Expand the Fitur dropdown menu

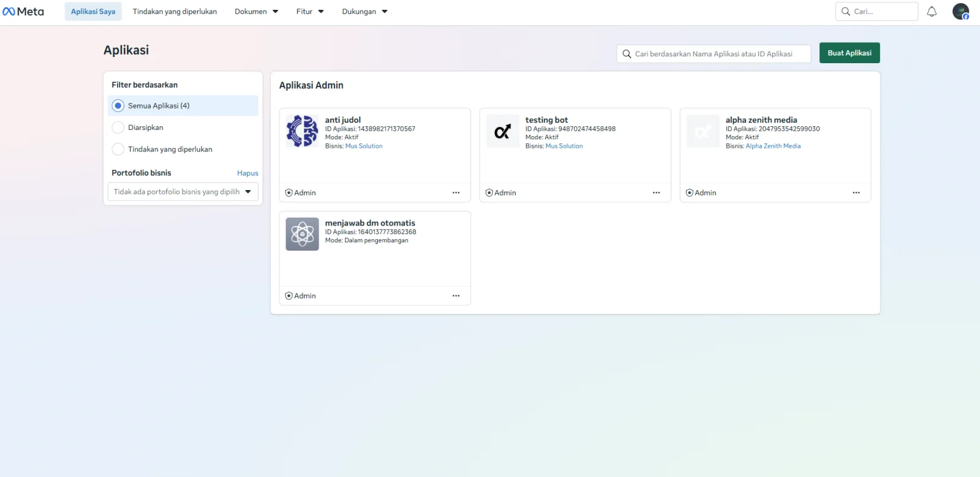pos(310,11)
